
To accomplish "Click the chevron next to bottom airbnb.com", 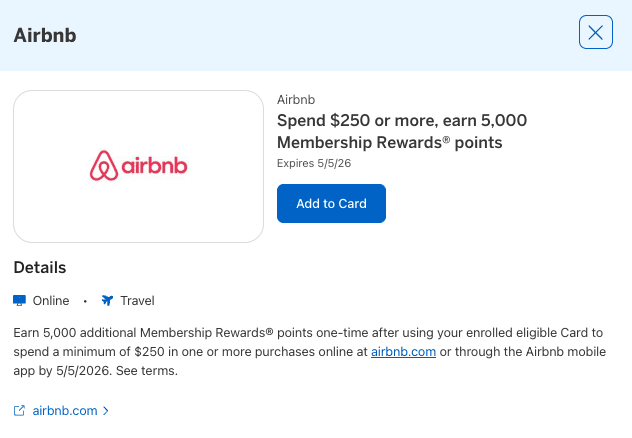I will point(106,411).
